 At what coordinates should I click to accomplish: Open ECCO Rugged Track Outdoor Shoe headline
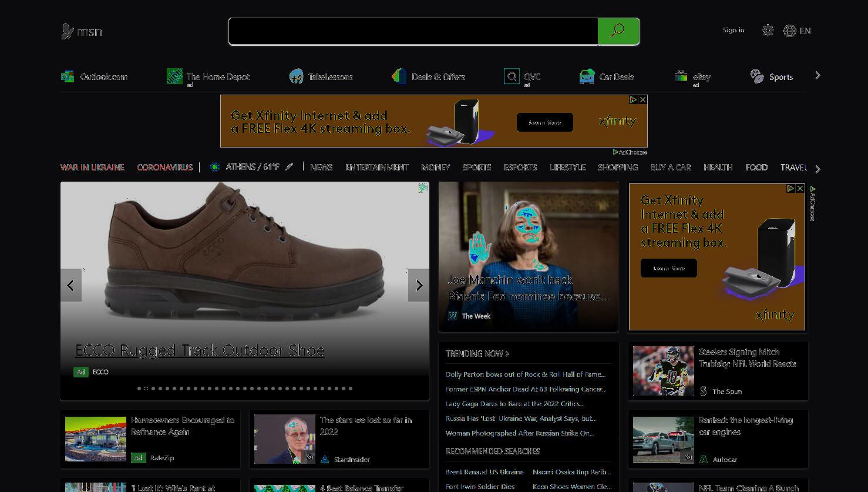(x=200, y=350)
